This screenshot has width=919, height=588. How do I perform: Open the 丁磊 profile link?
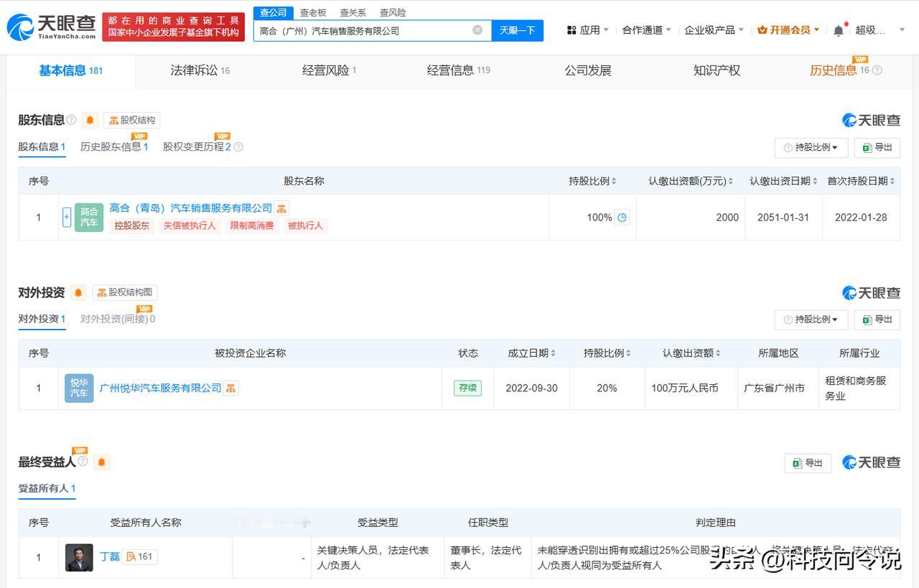pyautogui.click(x=110, y=556)
